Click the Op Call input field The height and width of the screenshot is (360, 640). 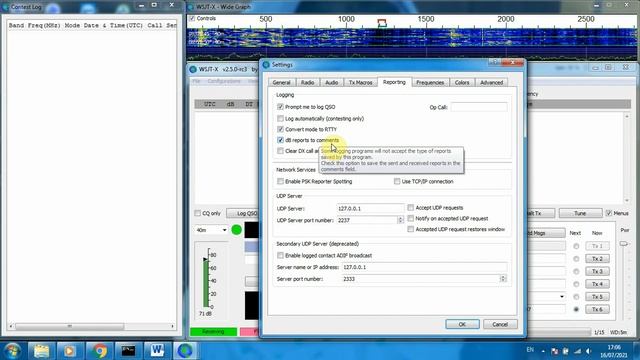479,107
